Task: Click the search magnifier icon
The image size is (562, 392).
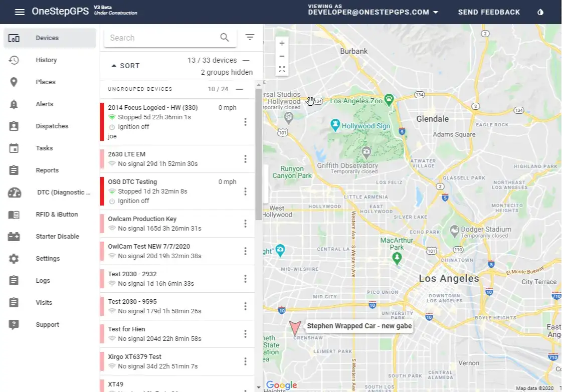Action: (x=225, y=37)
